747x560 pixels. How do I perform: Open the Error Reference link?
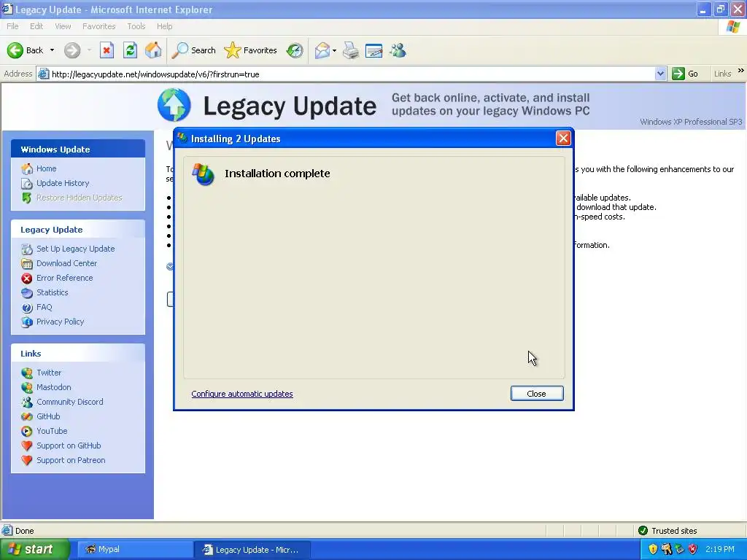[x=65, y=278]
